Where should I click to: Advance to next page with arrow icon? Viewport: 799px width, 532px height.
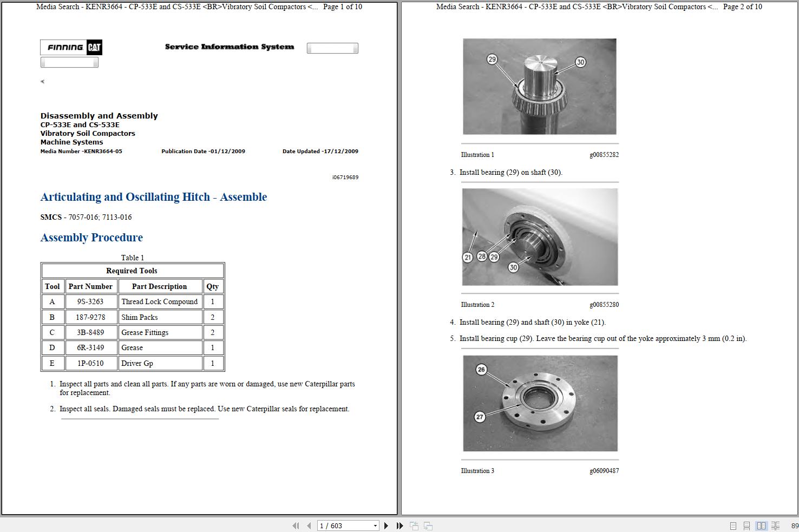(x=386, y=526)
